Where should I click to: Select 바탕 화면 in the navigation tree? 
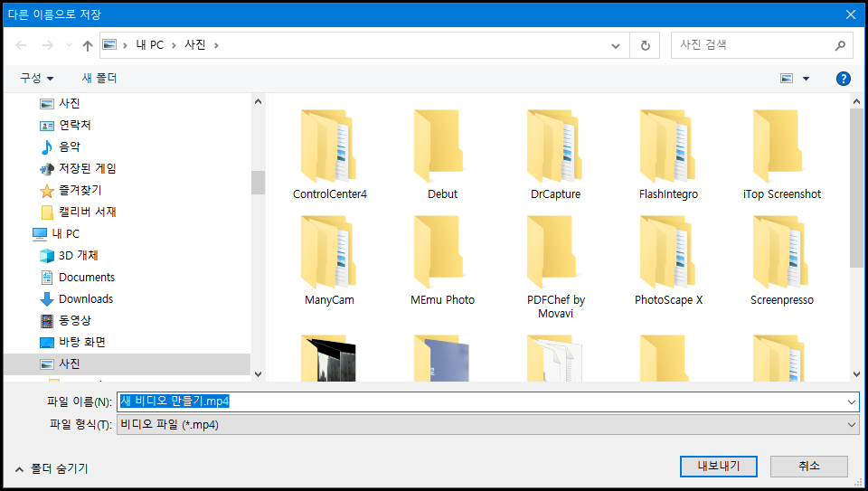pos(82,342)
